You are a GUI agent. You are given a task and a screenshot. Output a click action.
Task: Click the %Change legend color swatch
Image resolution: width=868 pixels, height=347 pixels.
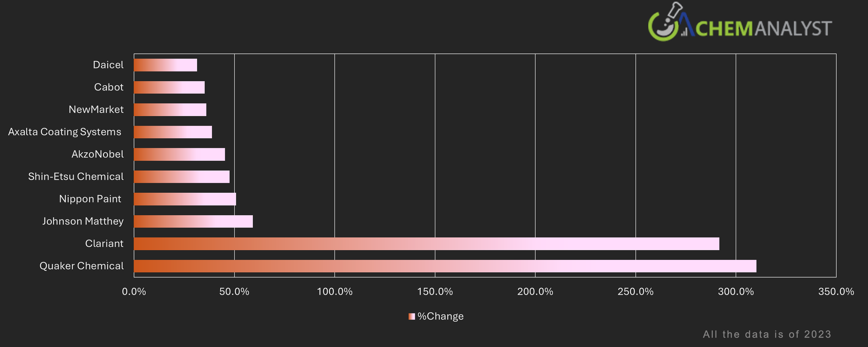(x=411, y=316)
